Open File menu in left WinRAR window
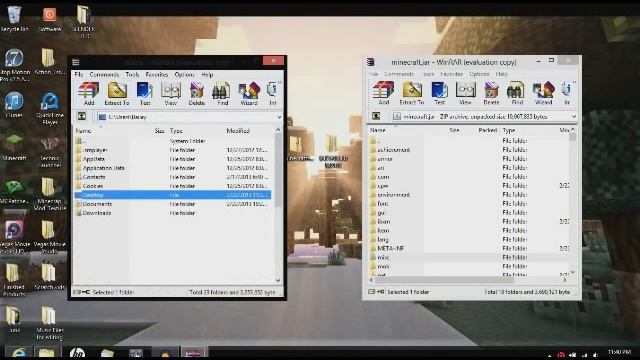640x360 pixels. coord(78,75)
